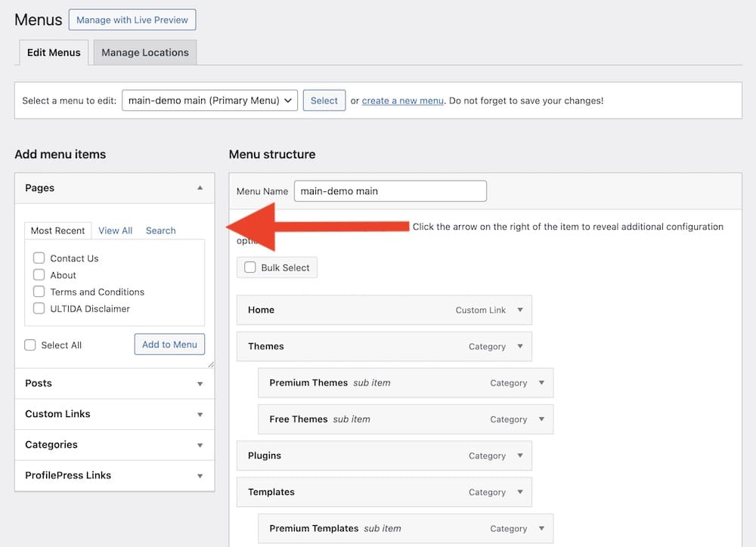
Task: Enable Select All pages
Action: click(x=30, y=345)
